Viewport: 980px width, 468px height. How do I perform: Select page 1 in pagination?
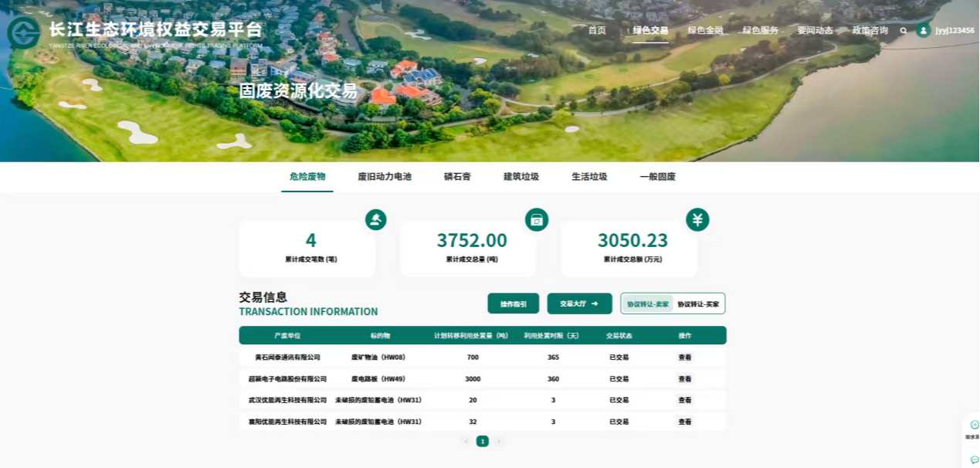click(483, 442)
